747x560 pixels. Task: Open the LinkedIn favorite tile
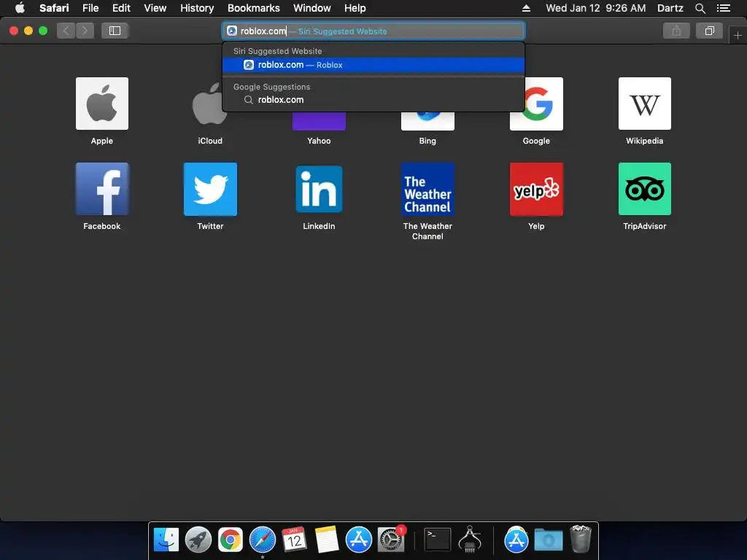coord(319,189)
